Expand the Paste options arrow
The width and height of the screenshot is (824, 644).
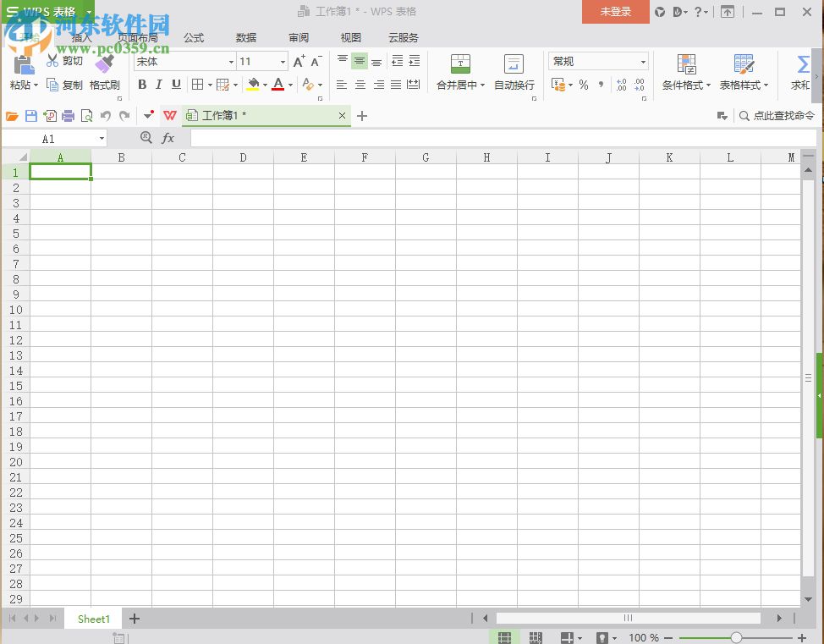[x=36, y=85]
